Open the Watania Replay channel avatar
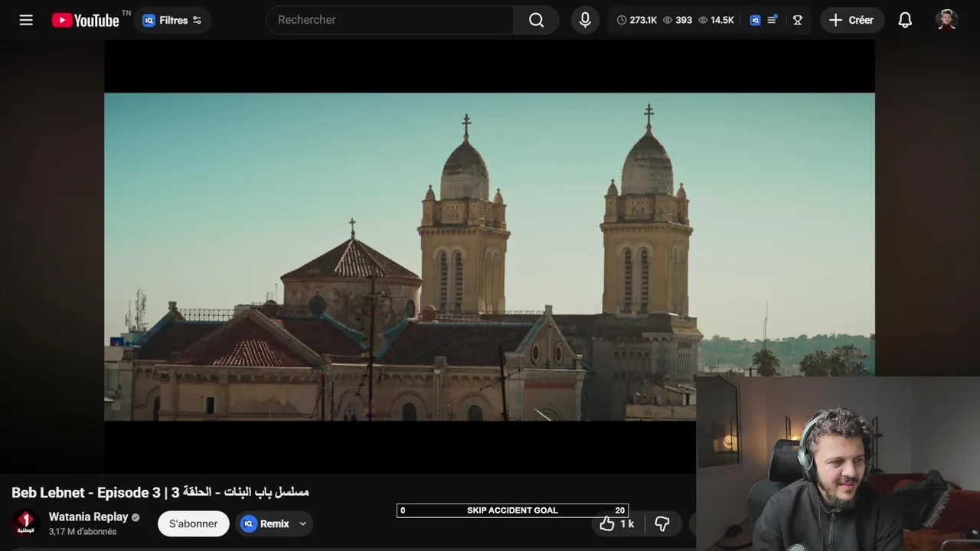Screen dimensions: 980x551 [x=26, y=523]
